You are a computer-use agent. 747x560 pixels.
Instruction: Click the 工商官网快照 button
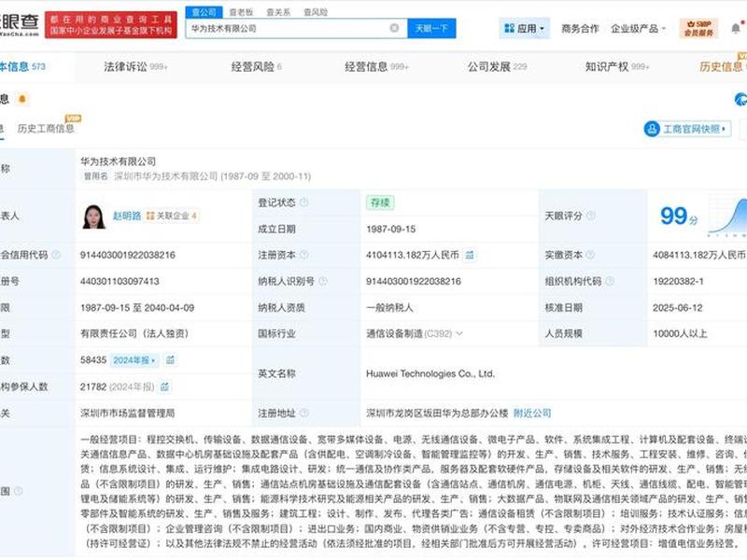point(687,129)
